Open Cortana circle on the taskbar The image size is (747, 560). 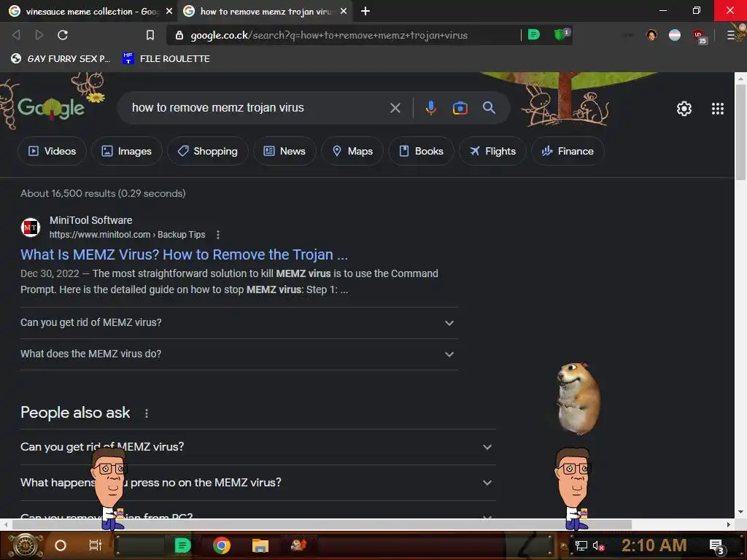coord(61,545)
